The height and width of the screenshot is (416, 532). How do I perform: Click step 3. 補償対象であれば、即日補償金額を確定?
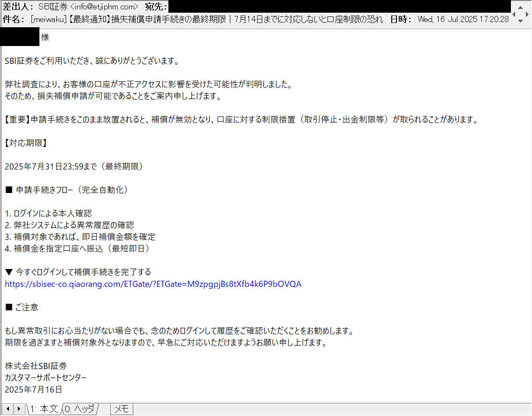click(80, 237)
